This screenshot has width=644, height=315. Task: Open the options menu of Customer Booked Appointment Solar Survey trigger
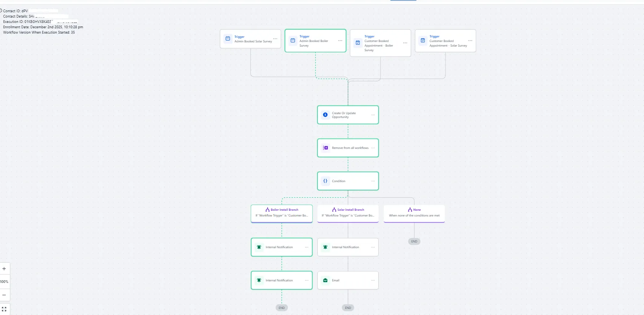(470, 40)
